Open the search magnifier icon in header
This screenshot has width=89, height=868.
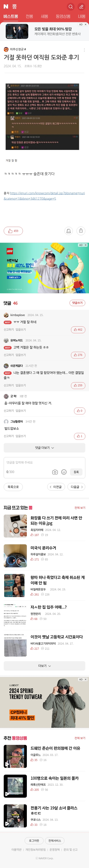[70, 6]
